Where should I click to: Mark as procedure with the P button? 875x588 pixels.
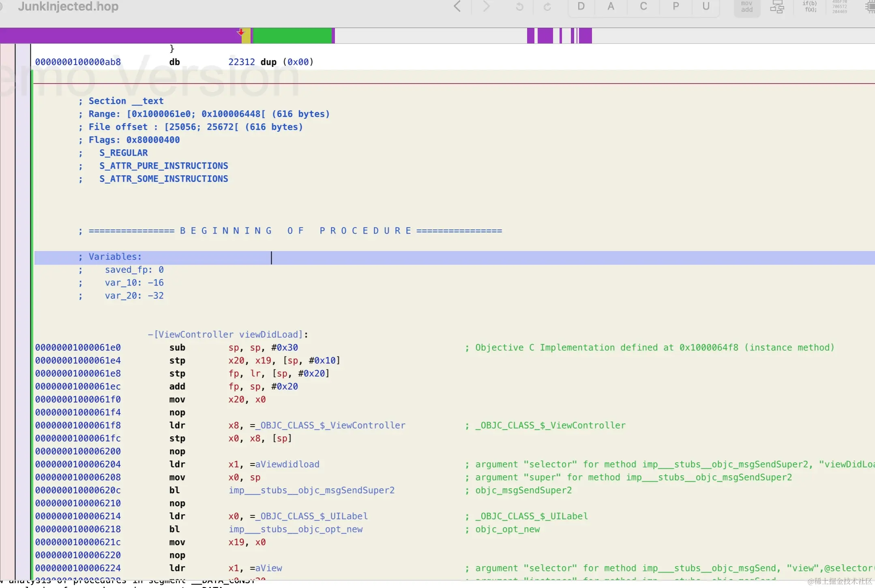pos(676,6)
